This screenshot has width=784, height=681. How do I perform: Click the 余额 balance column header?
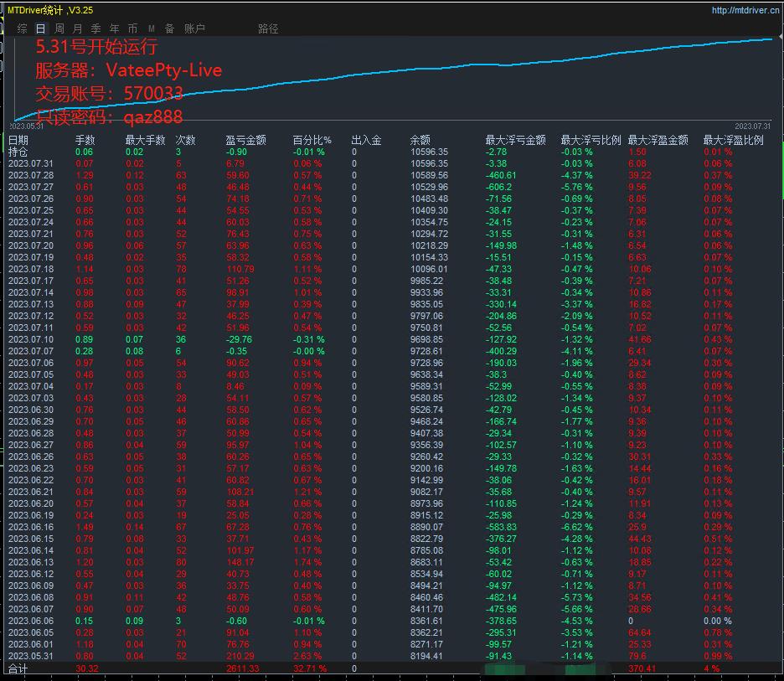420,141
